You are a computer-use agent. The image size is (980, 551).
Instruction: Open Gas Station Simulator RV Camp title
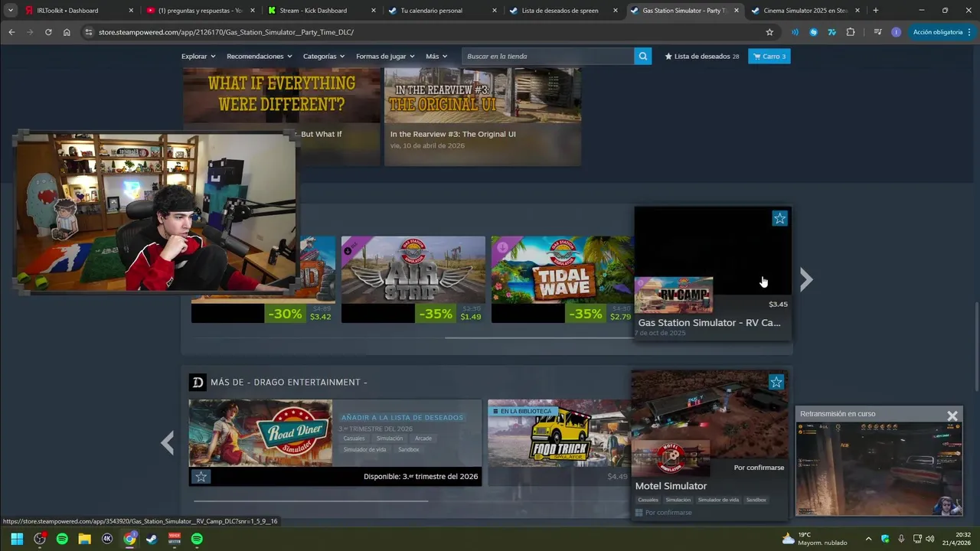[x=709, y=323]
